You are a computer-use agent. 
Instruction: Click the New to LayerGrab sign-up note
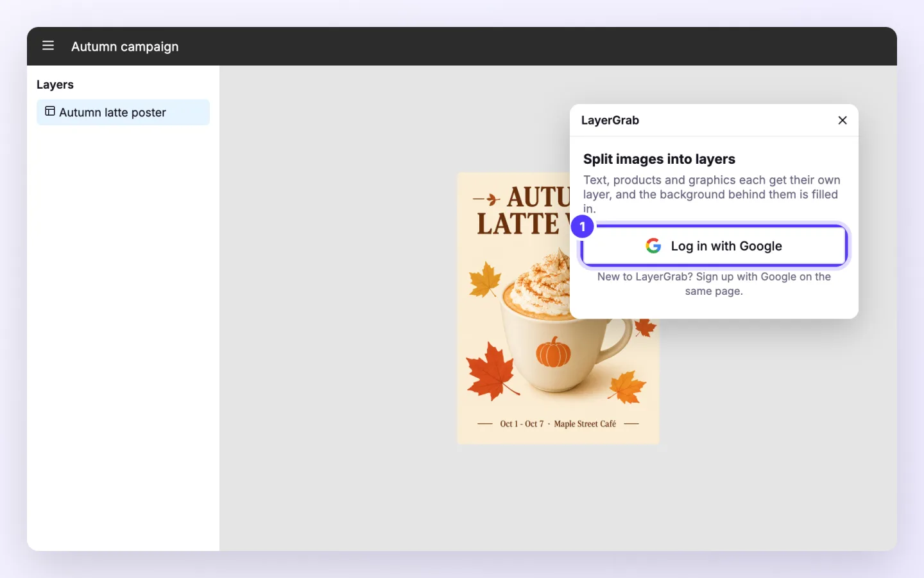714,284
